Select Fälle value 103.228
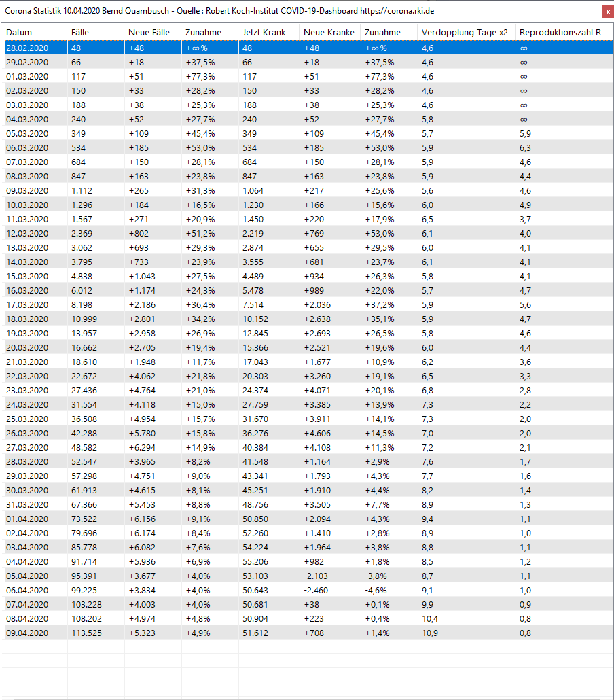The image size is (614, 700). (x=86, y=605)
